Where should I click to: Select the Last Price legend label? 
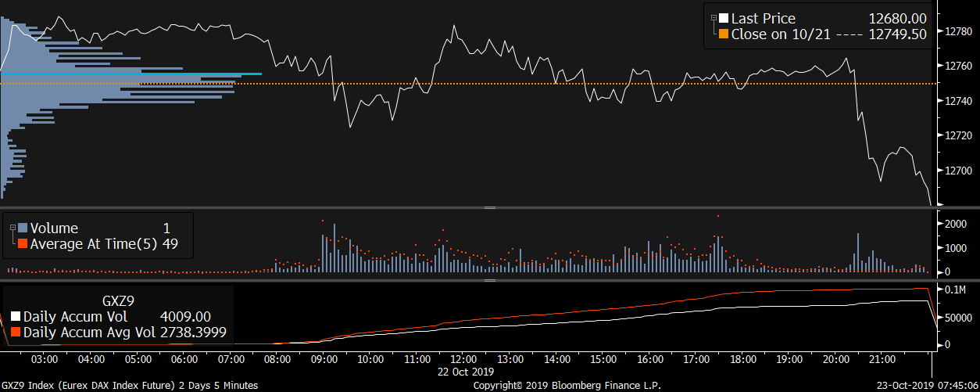(x=763, y=19)
